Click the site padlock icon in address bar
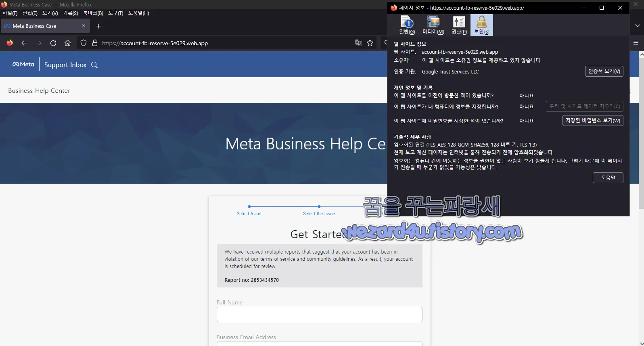 pos(95,43)
